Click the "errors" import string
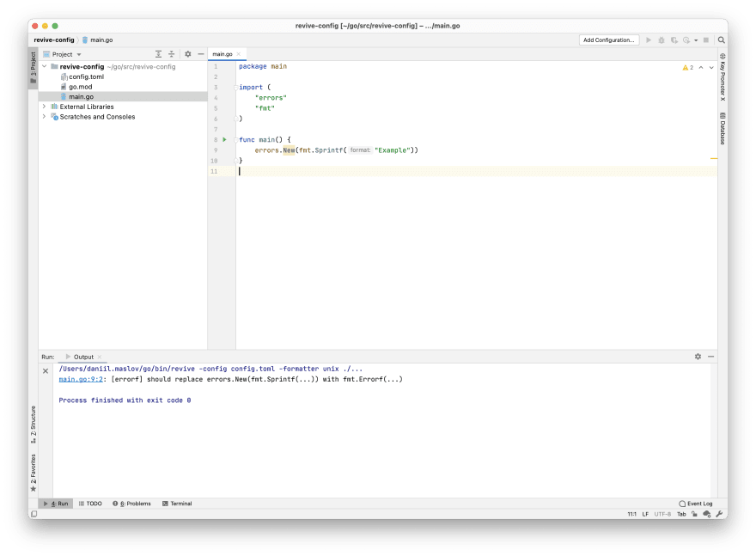 coord(271,98)
